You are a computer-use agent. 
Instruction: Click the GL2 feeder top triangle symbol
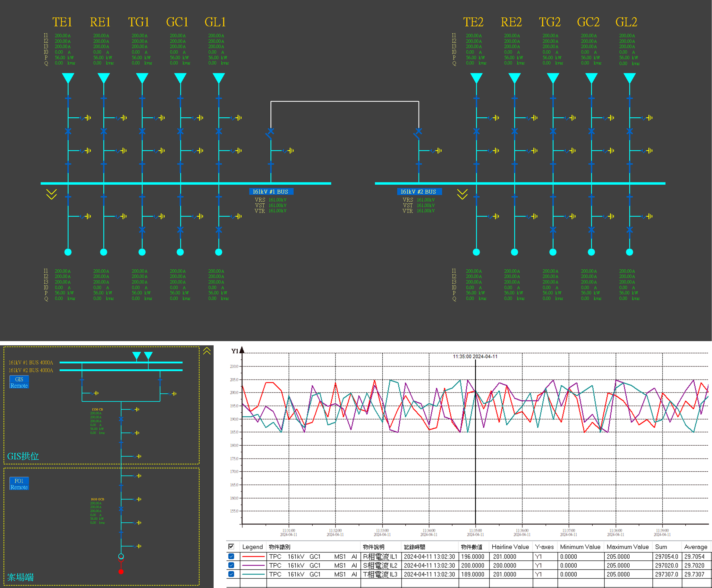tap(629, 78)
